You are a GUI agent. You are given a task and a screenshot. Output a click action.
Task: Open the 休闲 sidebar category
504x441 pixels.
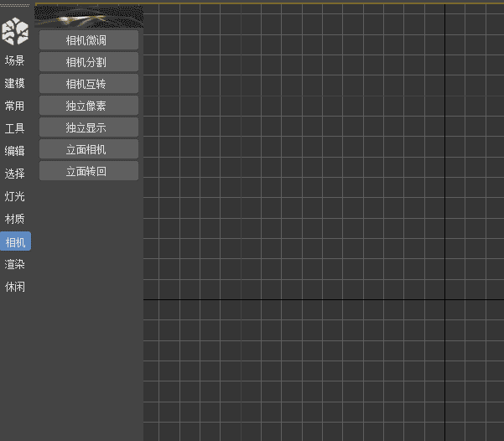[x=15, y=287]
